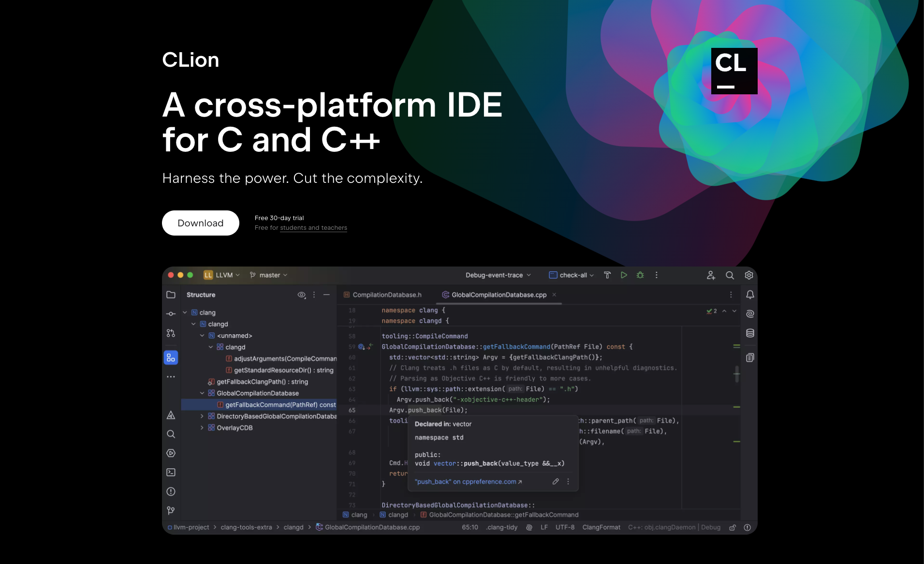Go to previous highlighted problem arrow

point(724,311)
